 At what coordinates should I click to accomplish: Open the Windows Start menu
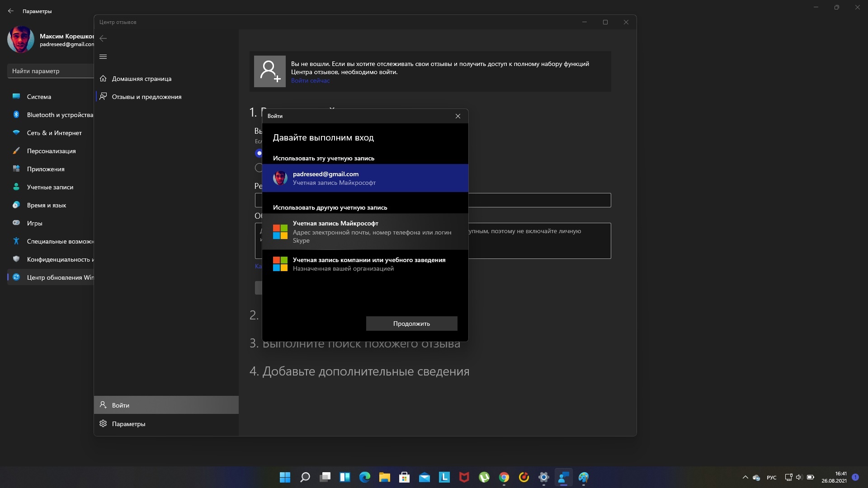tap(285, 477)
